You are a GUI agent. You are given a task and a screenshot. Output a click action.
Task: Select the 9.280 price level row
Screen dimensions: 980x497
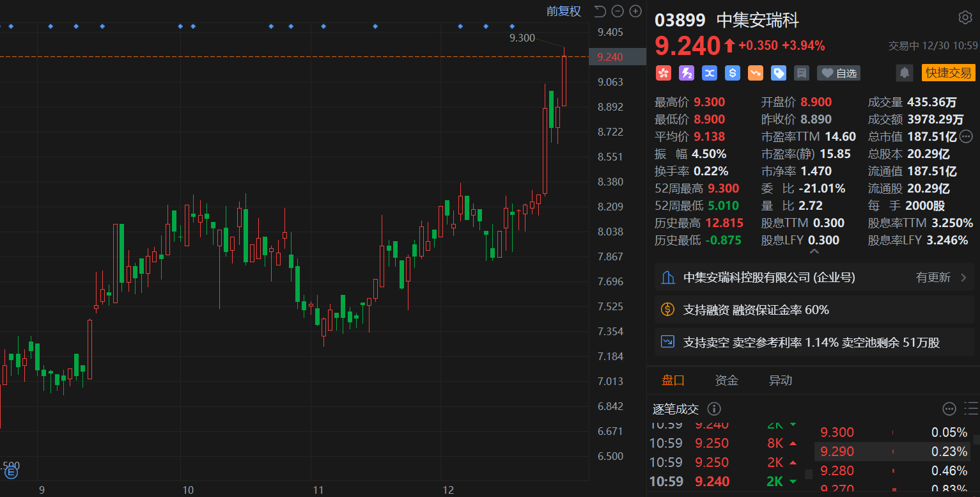[894, 471]
